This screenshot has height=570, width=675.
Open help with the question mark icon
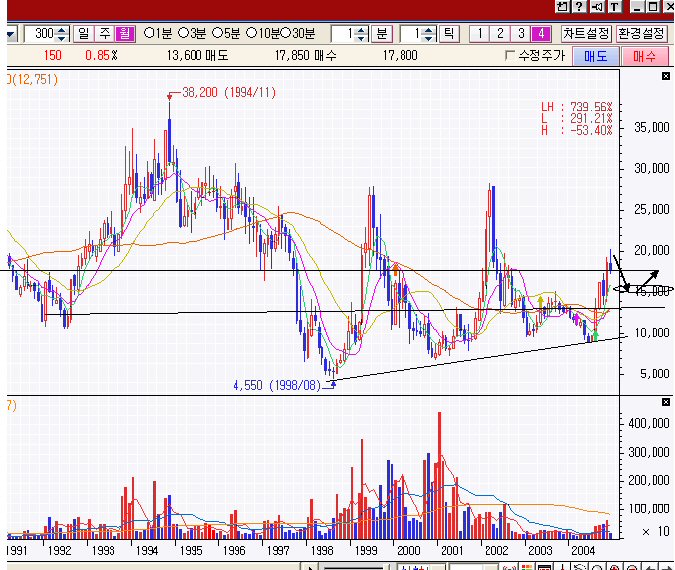tap(579, 6)
